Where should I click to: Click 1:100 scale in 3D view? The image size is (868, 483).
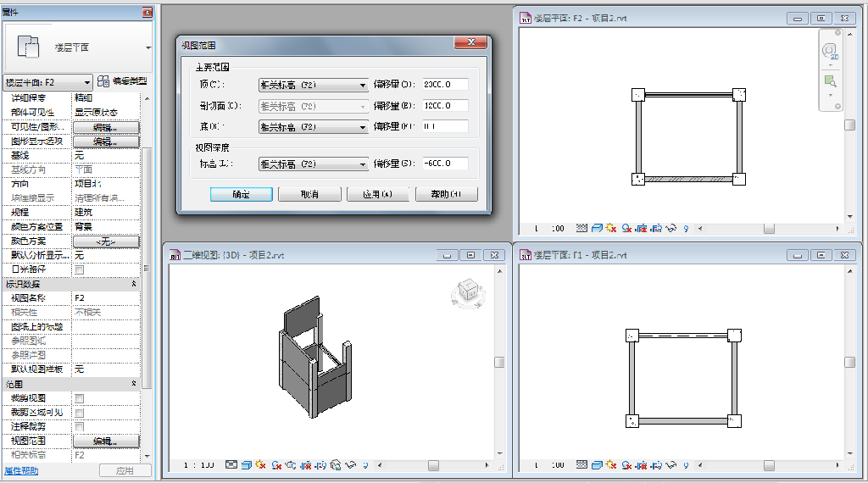(198, 465)
